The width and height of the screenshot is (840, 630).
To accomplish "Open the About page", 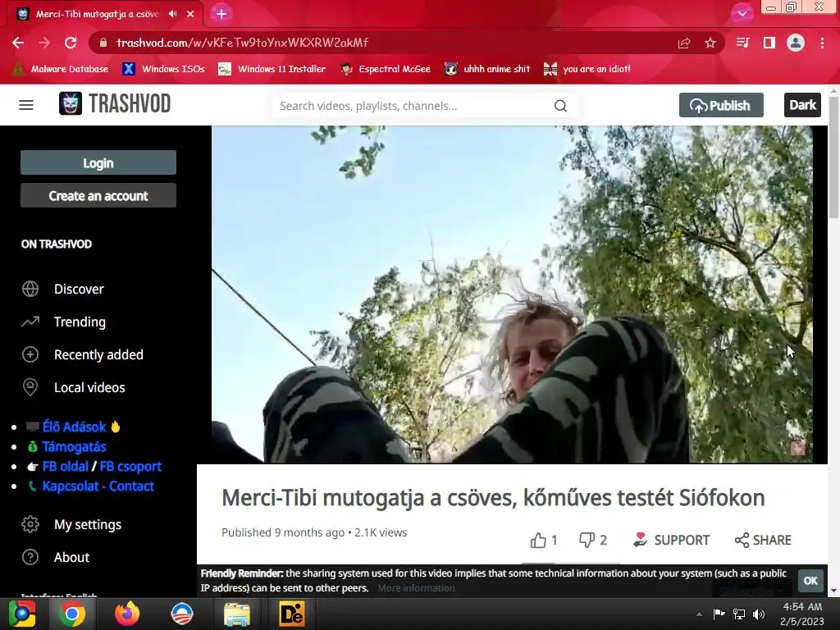I will 72,557.
